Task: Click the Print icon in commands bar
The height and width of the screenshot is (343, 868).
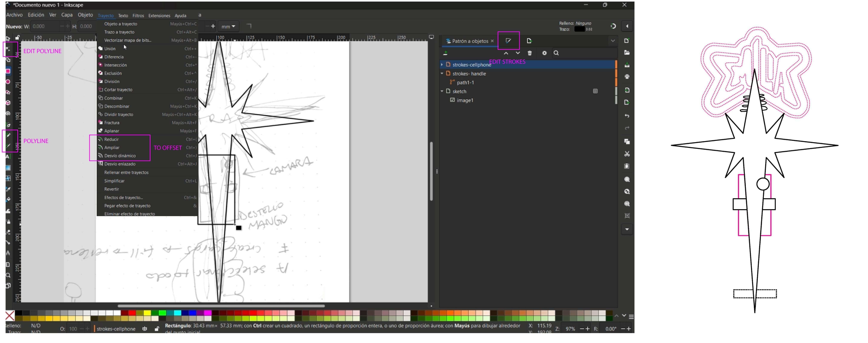Action: (x=627, y=77)
